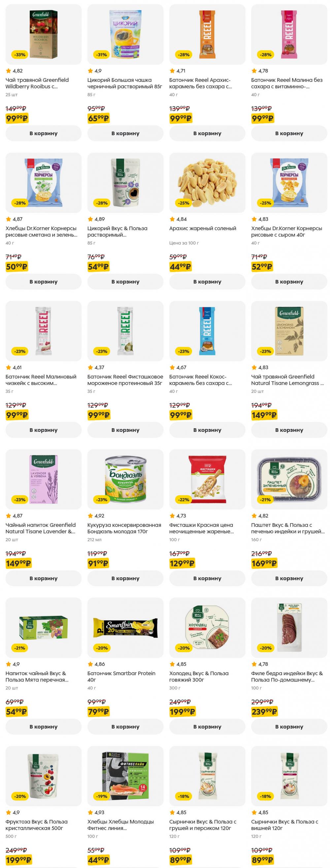Open link Фруктоза Вкус & Польза кристаллическая
Image resolution: width=330 pixels, height=868 pixels.
[x=36, y=824]
